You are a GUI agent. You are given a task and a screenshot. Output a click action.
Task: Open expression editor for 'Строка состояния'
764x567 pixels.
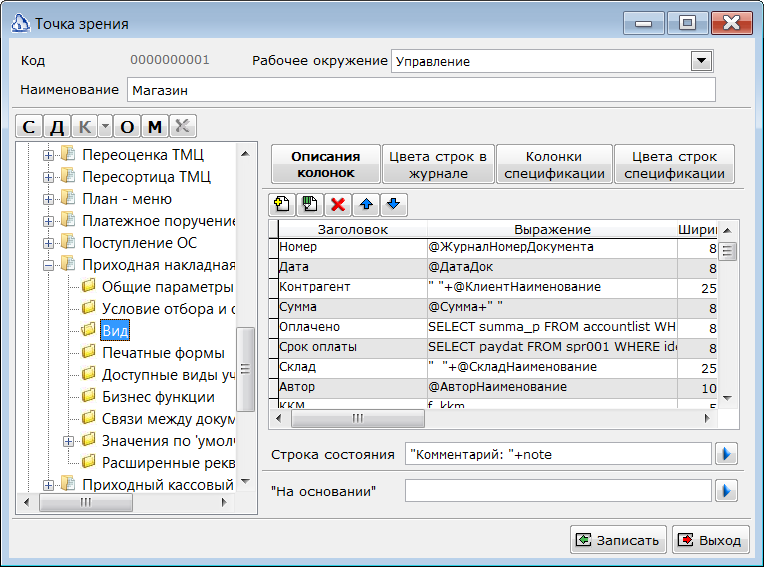(x=726, y=454)
